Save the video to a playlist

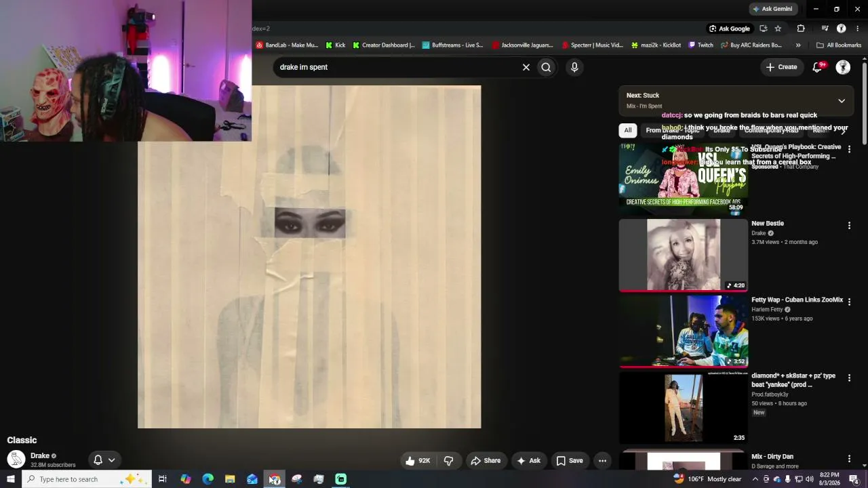[570, 461]
